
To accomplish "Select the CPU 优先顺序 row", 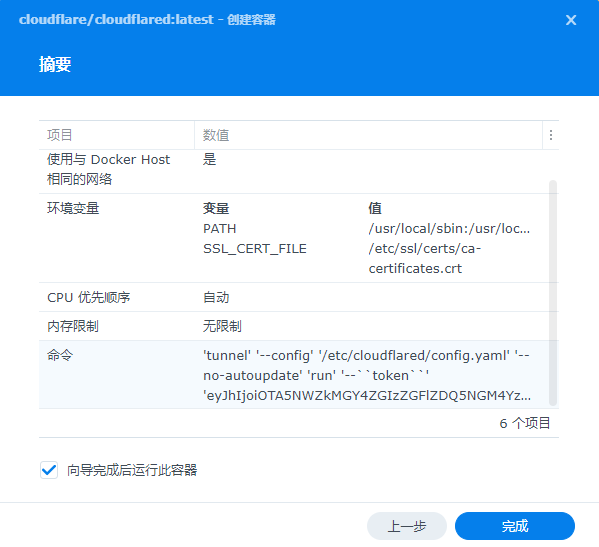I will pyautogui.click(x=299, y=297).
